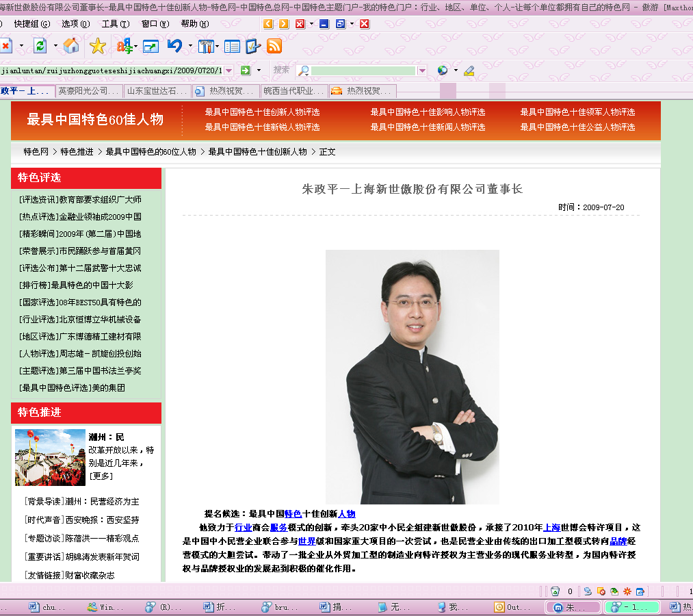Click the highlighter pen icon near search

coord(469,70)
